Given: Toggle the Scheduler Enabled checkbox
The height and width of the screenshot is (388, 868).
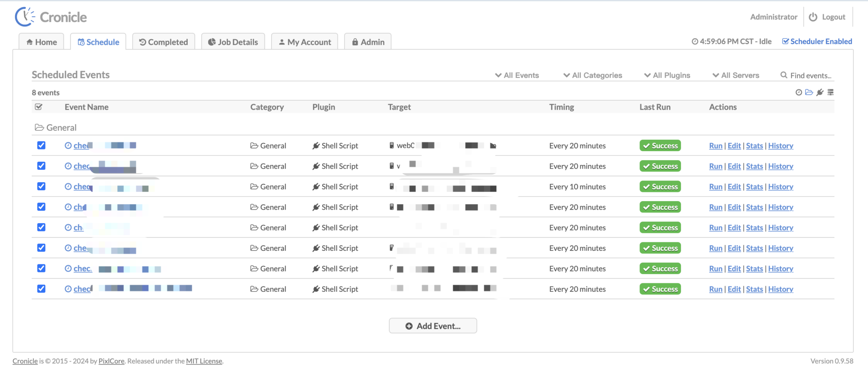Looking at the screenshot, I should [x=785, y=42].
